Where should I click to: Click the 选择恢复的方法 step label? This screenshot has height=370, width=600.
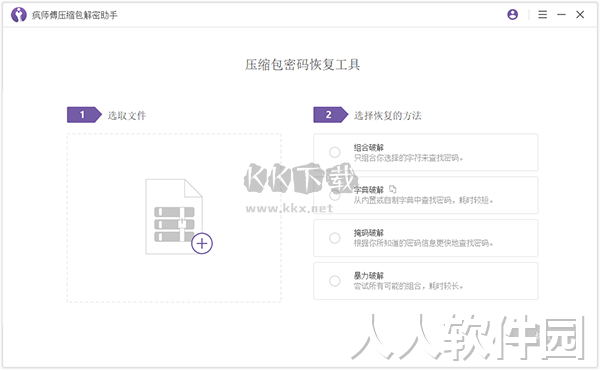387,115
